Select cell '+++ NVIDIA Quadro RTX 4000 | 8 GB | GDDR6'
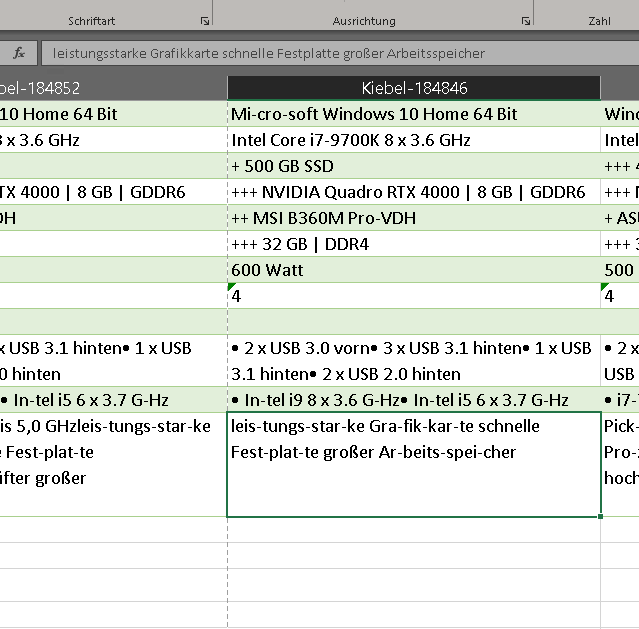The image size is (639, 629). tap(414, 192)
